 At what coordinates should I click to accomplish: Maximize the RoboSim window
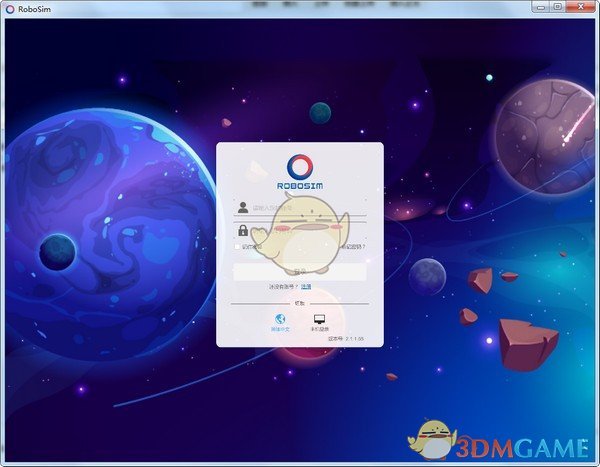click(558, 7)
